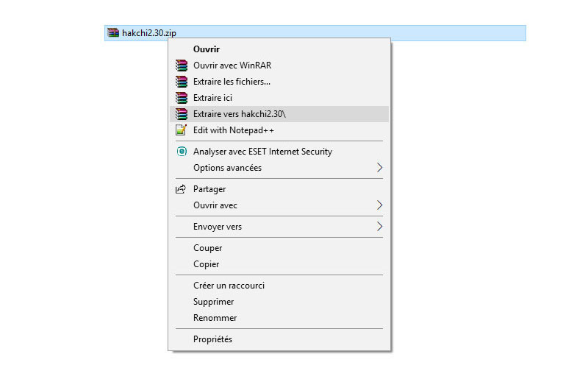Viewport: 588px width, 368px height.
Task: Click the WinRAR icon beside Ouvrir avec WinRAR
Action: 181,65
